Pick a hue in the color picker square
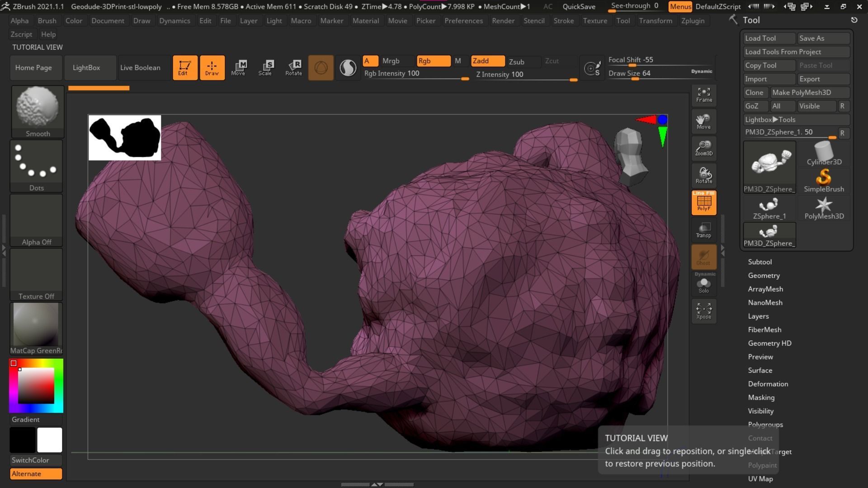The width and height of the screenshot is (868, 488). point(36,385)
